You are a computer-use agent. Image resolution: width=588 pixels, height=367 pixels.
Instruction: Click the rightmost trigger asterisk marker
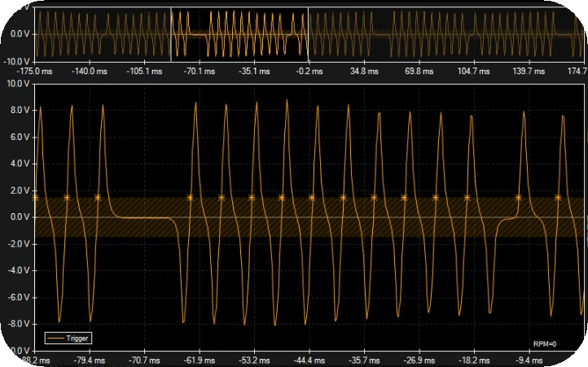click(x=558, y=197)
